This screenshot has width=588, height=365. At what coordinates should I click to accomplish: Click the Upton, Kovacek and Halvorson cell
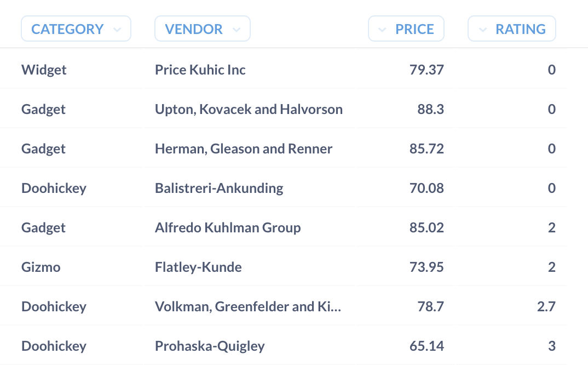point(249,109)
